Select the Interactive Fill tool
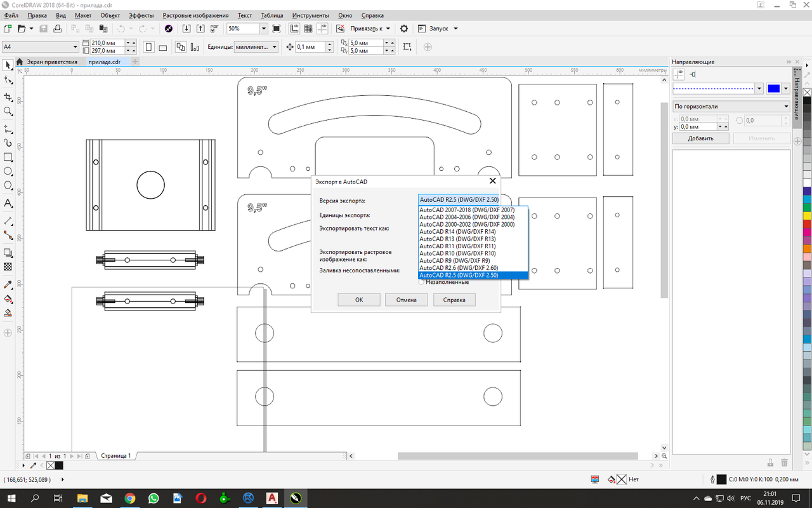This screenshot has width=812, height=508. click(8, 298)
